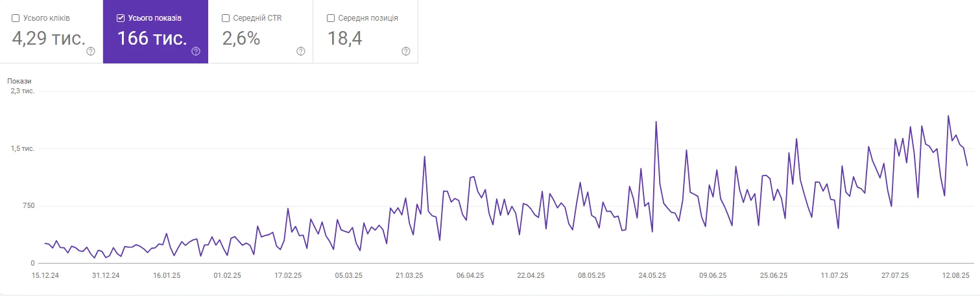Screen dimensions: 980x296
Task: Click the 11.07.25 date label
Action: tap(834, 275)
